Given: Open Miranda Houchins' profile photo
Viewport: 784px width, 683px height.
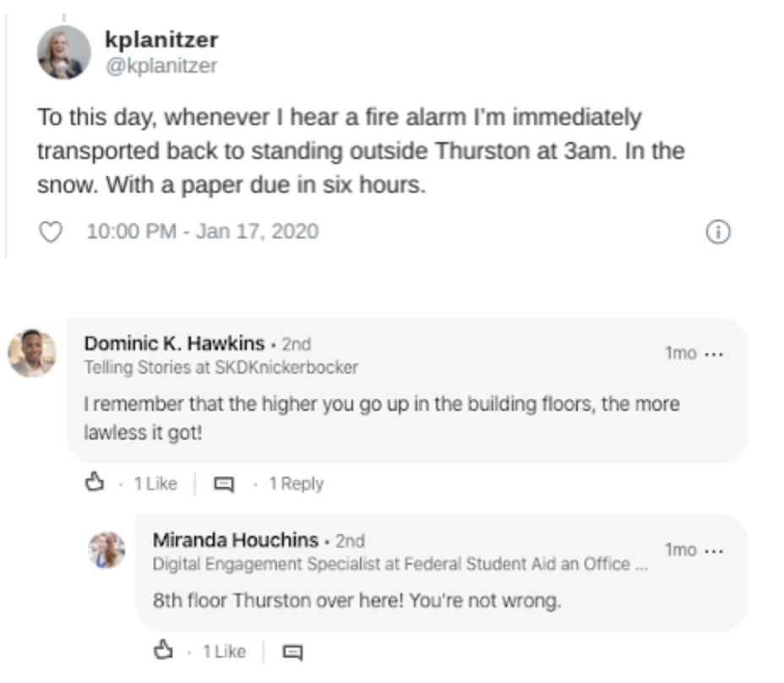Looking at the screenshot, I should click(x=107, y=550).
